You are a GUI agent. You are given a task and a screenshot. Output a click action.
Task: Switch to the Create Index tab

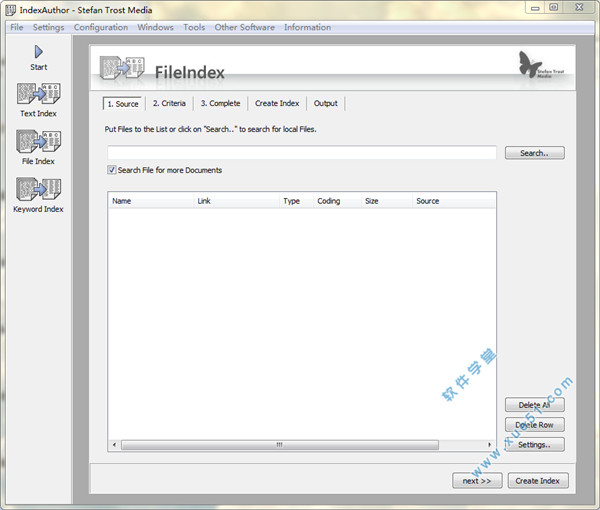(277, 103)
